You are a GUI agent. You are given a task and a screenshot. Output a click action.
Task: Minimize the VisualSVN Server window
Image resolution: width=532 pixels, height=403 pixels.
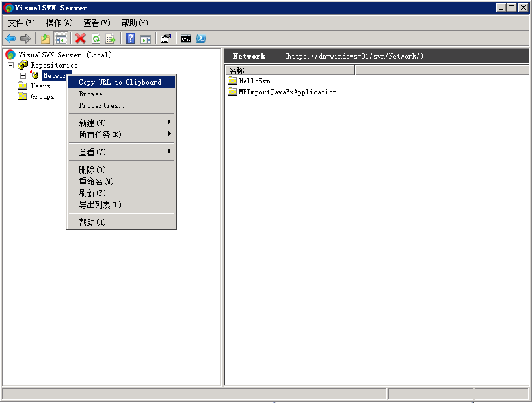tap(501, 8)
